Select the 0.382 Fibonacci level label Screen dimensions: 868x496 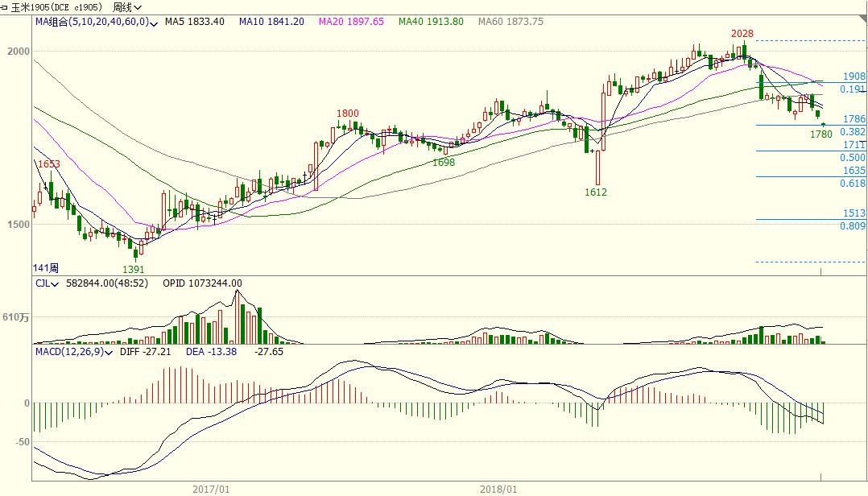click(x=853, y=132)
